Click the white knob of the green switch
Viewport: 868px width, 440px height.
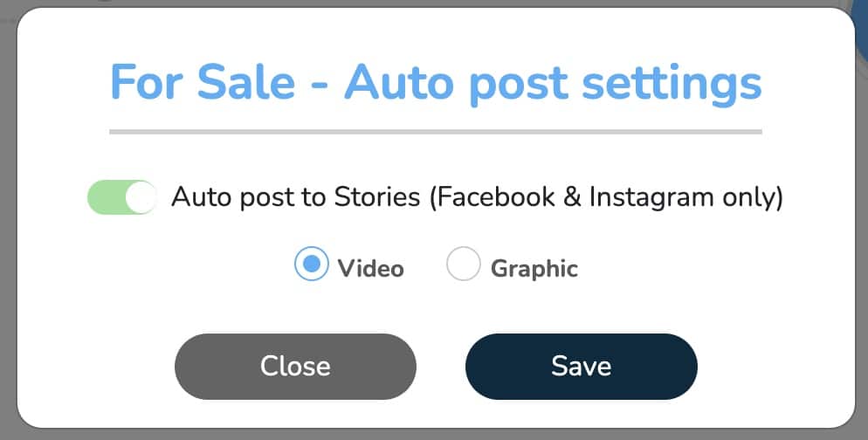[x=141, y=197]
